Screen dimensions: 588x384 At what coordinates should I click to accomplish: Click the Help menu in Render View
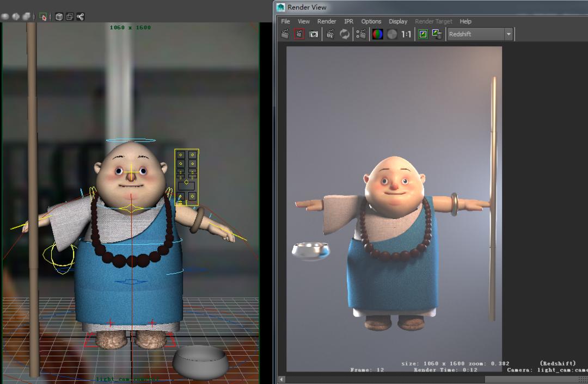465,21
